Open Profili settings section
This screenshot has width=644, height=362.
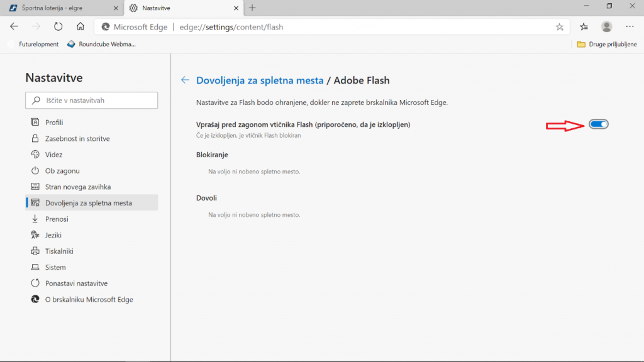[x=91, y=123]
